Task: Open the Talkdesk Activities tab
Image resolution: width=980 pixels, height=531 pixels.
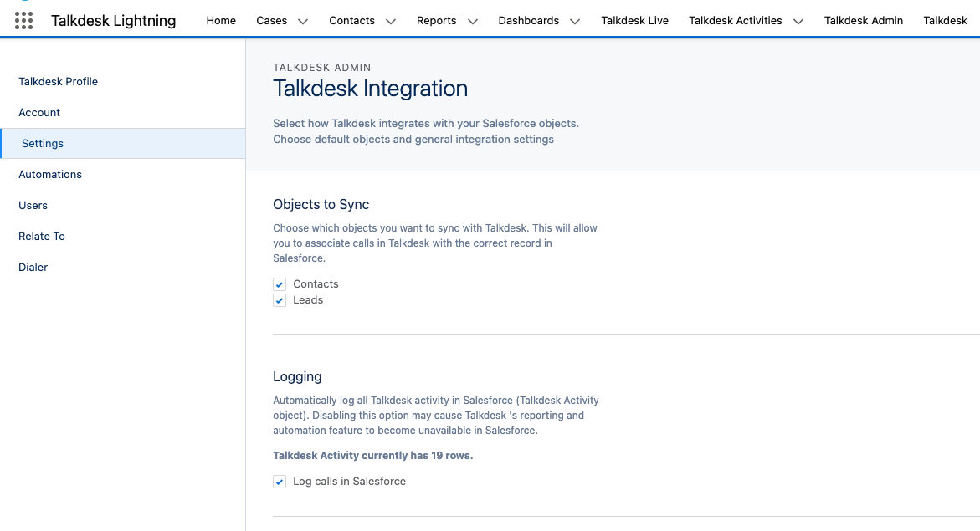Action: pos(736,21)
